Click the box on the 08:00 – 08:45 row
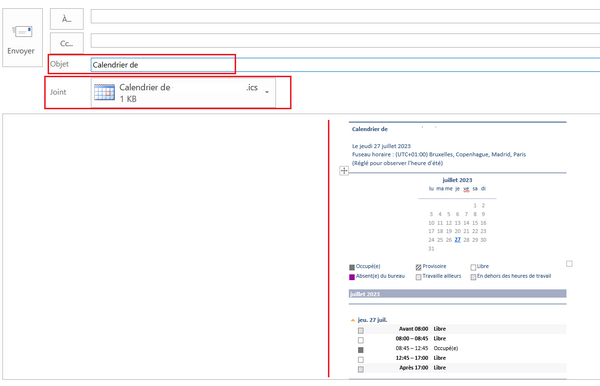600x386 pixels. 360,340
